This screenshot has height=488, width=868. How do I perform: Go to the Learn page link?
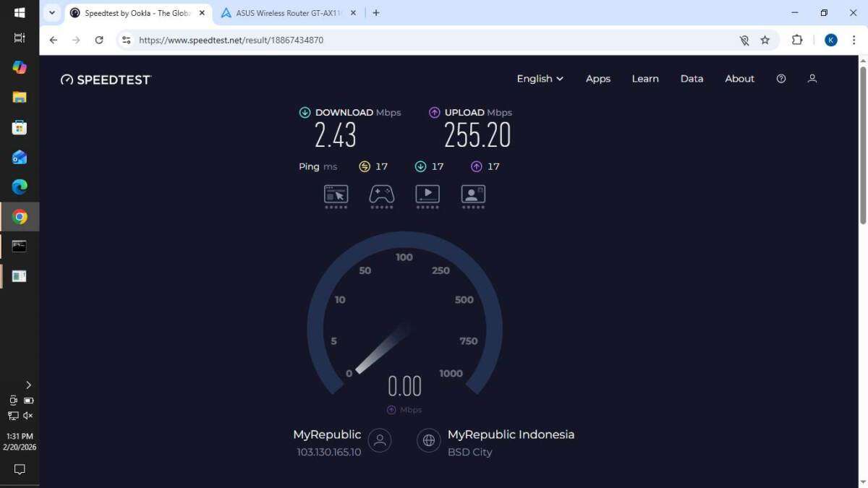pos(644,79)
